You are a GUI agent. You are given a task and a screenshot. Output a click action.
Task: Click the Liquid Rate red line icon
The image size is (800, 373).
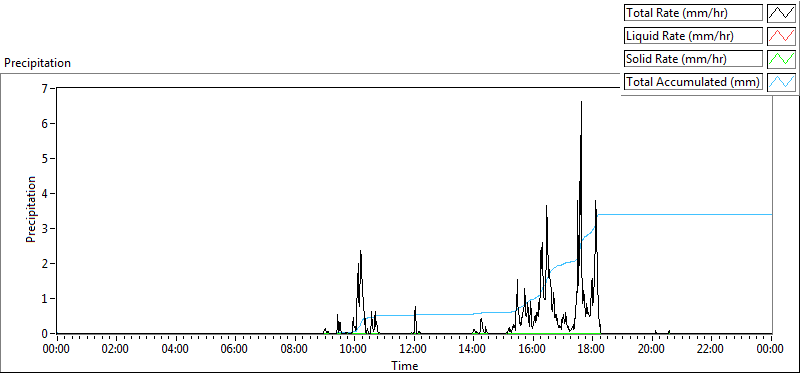point(781,36)
